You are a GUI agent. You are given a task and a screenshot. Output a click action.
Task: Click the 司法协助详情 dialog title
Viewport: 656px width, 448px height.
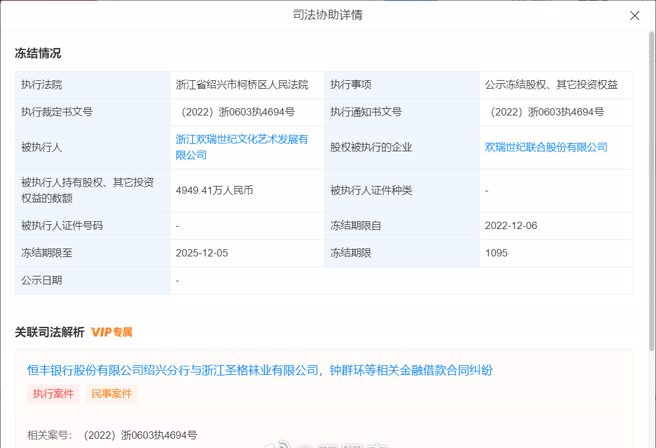(x=328, y=15)
